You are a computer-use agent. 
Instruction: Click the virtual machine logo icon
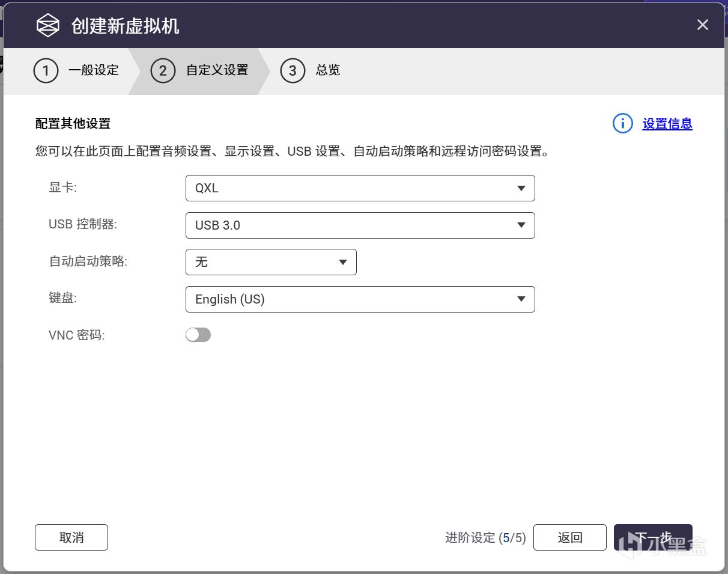point(48,26)
